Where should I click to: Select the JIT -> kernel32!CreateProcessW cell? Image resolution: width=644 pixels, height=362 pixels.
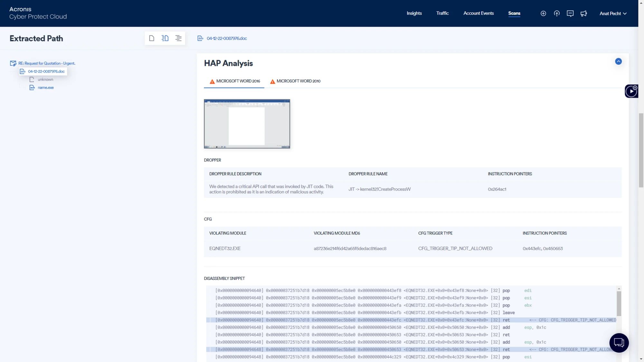click(380, 189)
